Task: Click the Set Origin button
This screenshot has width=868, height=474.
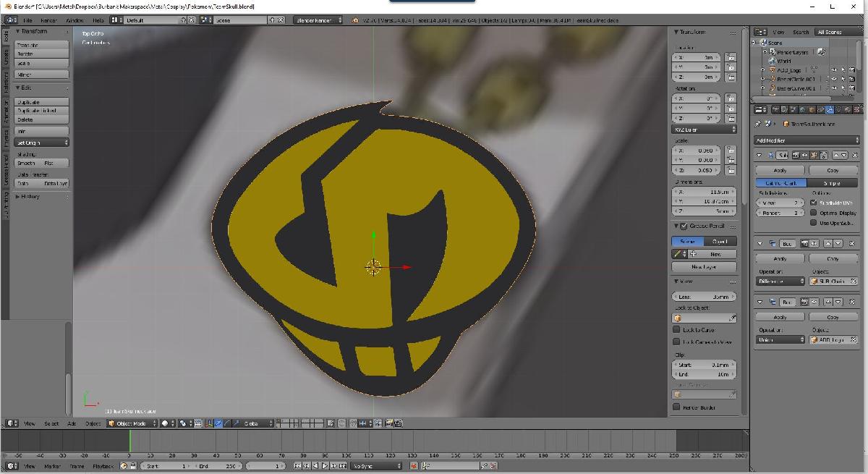Action: pyautogui.click(x=42, y=143)
